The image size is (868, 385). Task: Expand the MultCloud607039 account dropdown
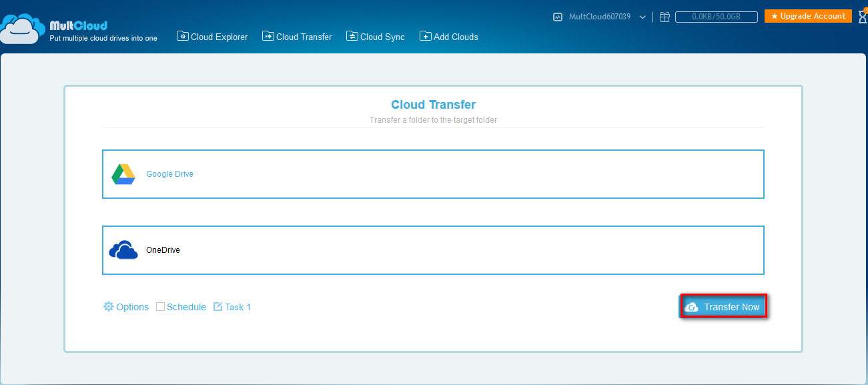[642, 17]
